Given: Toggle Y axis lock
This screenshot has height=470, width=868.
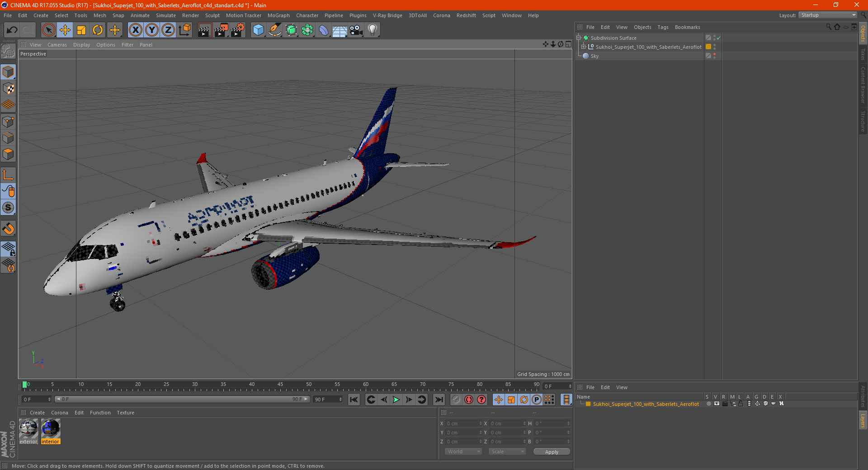Looking at the screenshot, I should pyautogui.click(x=152, y=30).
